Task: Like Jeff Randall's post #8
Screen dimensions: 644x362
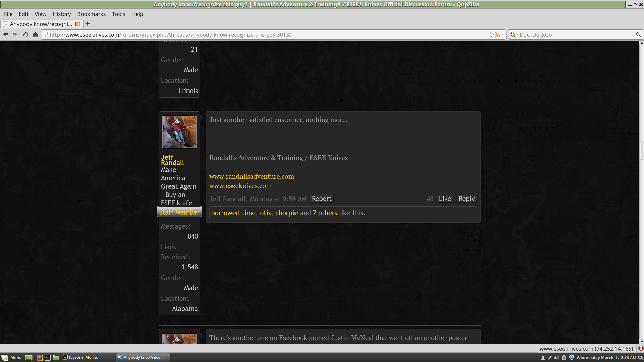Action: click(445, 199)
